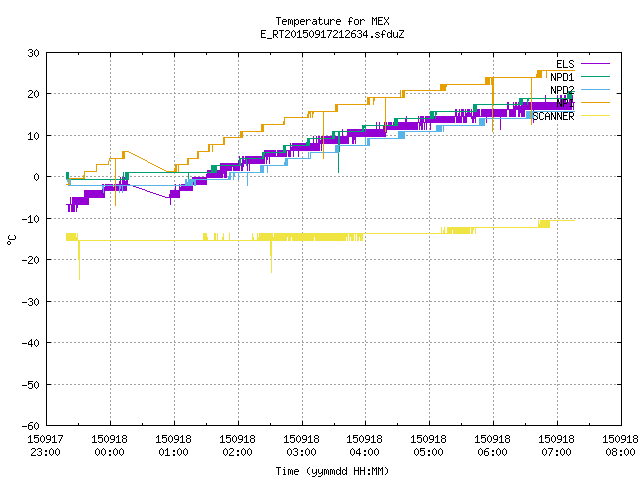Screen dimensions: 640x480
Task: Click the ELS legend label
Action: pos(565,64)
